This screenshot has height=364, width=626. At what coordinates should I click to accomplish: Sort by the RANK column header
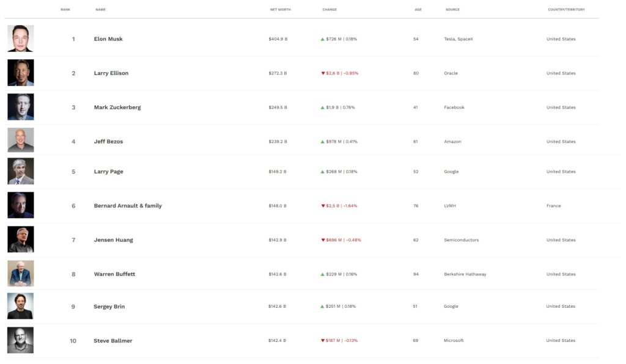[65, 10]
